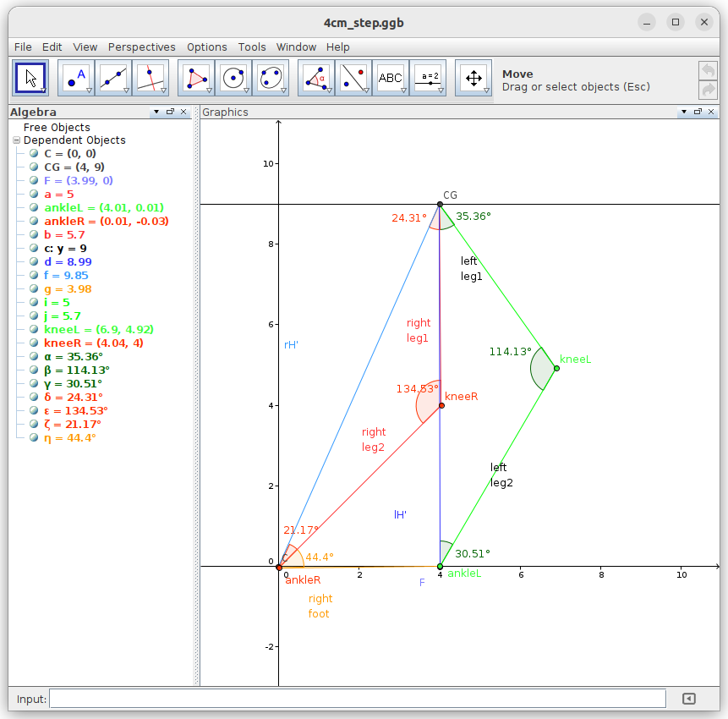This screenshot has width=728, height=719.
Task: Select the Polygon tool
Action: pos(196,78)
